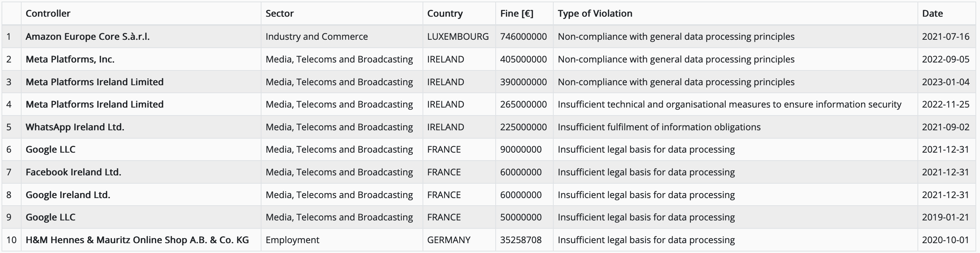Select the 35258708 fine amount
This screenshot has width=980, height=253.
(x=520, y=240)
